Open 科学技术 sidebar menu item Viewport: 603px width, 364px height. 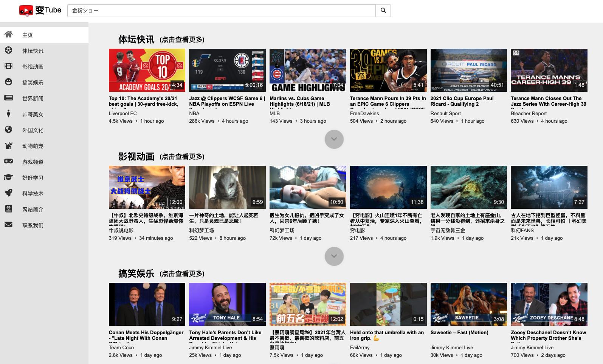coord(44,194)
